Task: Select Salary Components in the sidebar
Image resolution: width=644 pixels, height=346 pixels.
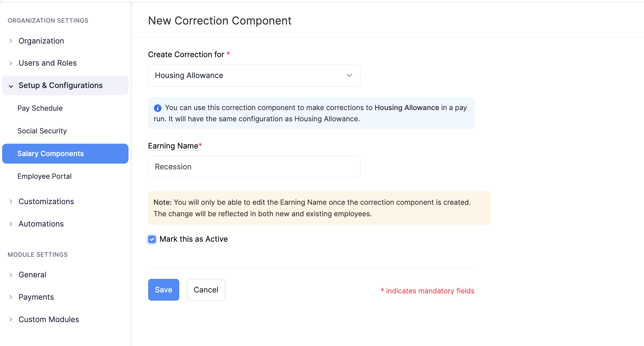Action: [x=50, y=153]
